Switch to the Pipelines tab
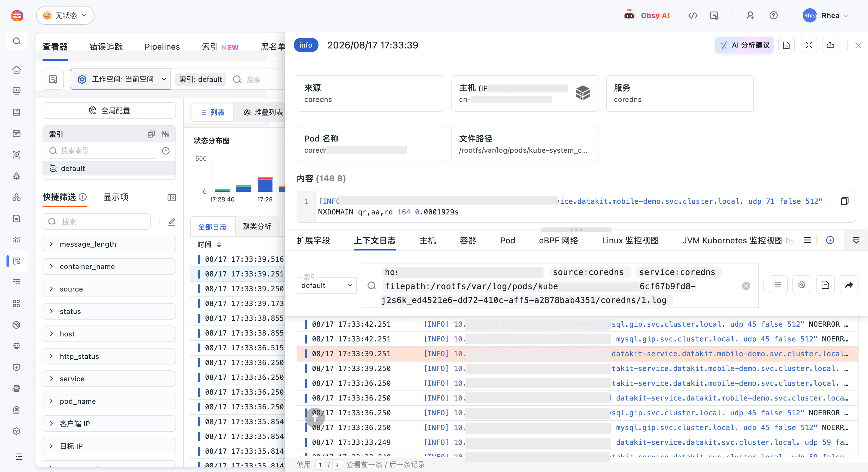 162,47
